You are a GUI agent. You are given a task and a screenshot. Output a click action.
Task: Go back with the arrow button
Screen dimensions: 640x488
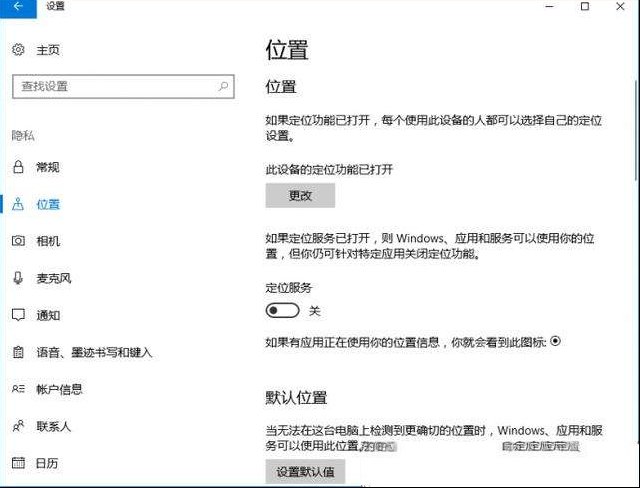click(x=18, y=7)
